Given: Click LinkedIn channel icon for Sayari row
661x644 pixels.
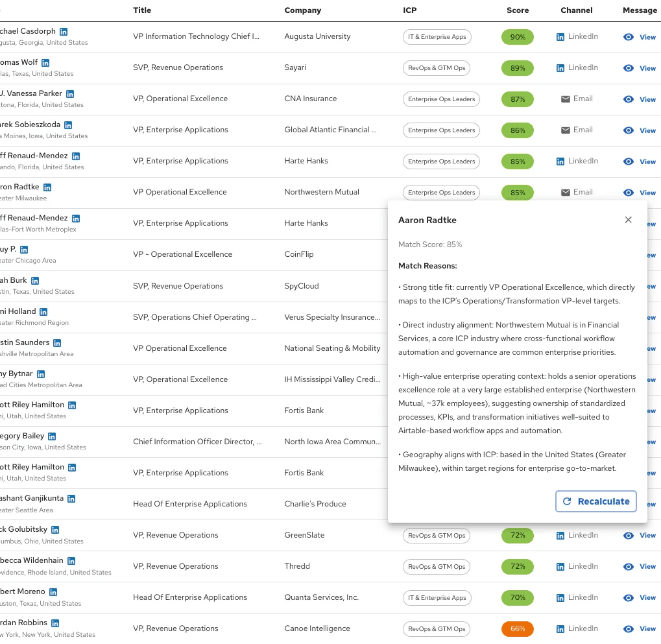Looking at the screenshot, I should point(560,68).
